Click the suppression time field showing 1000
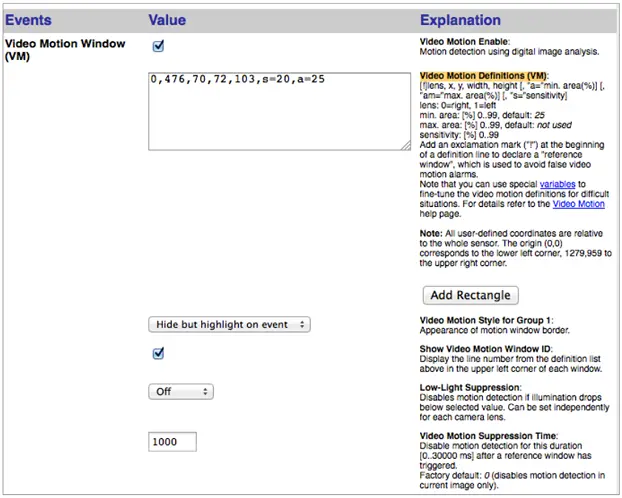622x498 pixels. (x=172, y=442)
